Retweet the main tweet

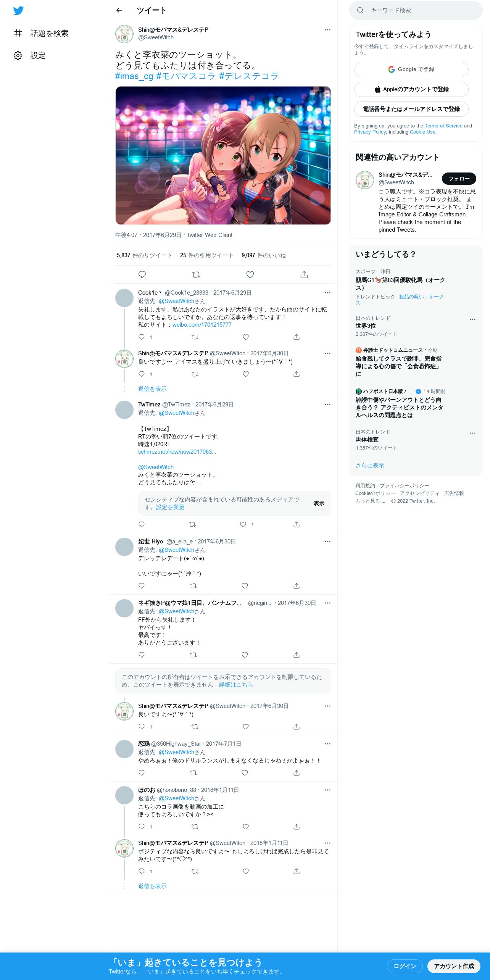pos(196,274)
